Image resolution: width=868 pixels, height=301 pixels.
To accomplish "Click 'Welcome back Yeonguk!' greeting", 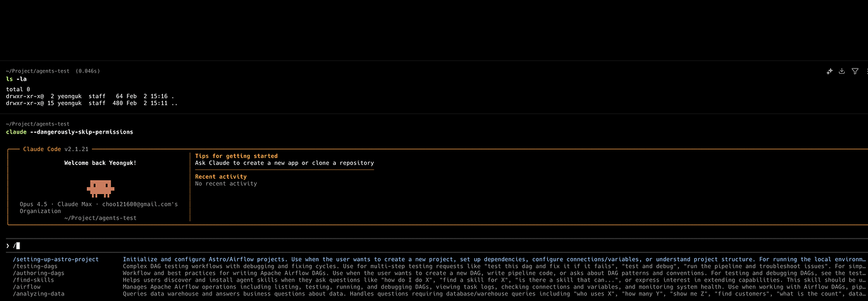I will pyautogui.click(x=100, y=163).
